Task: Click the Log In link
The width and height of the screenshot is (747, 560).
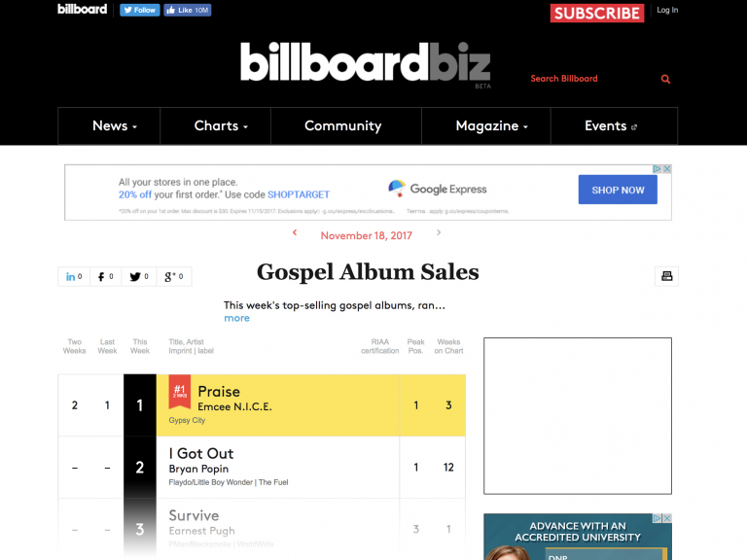Action: [x=667, y=10]
